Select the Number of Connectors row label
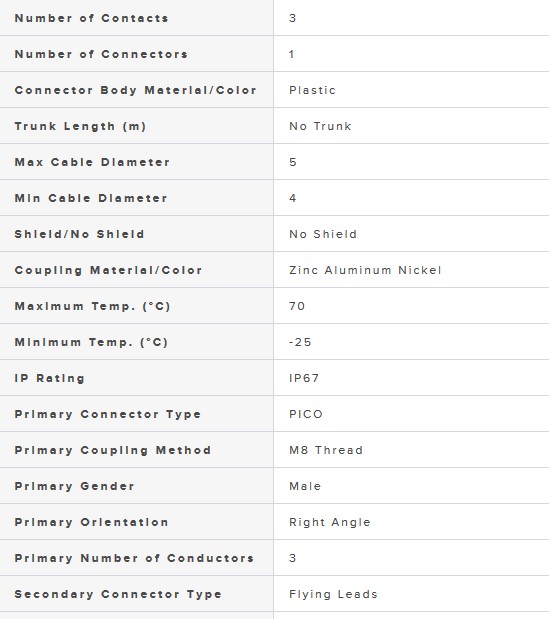The width and height of the screenshot is (549, 619). click(x=101, y=54)
